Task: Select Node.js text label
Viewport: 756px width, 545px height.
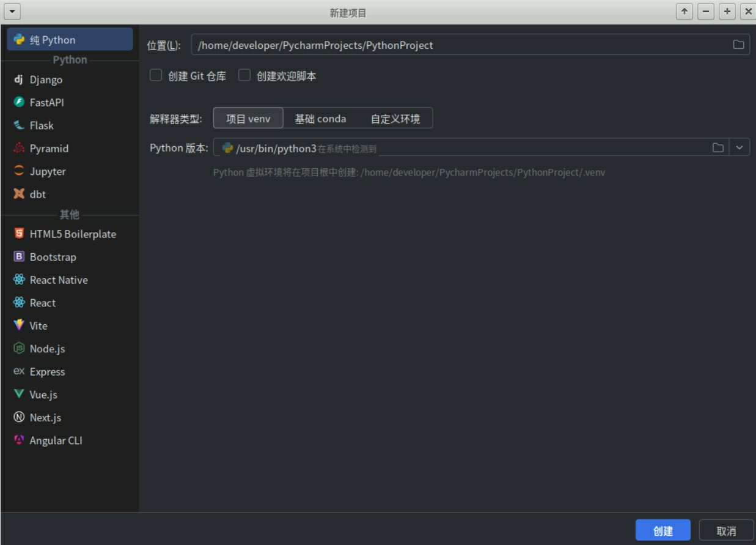Action: tap(47, 349)
